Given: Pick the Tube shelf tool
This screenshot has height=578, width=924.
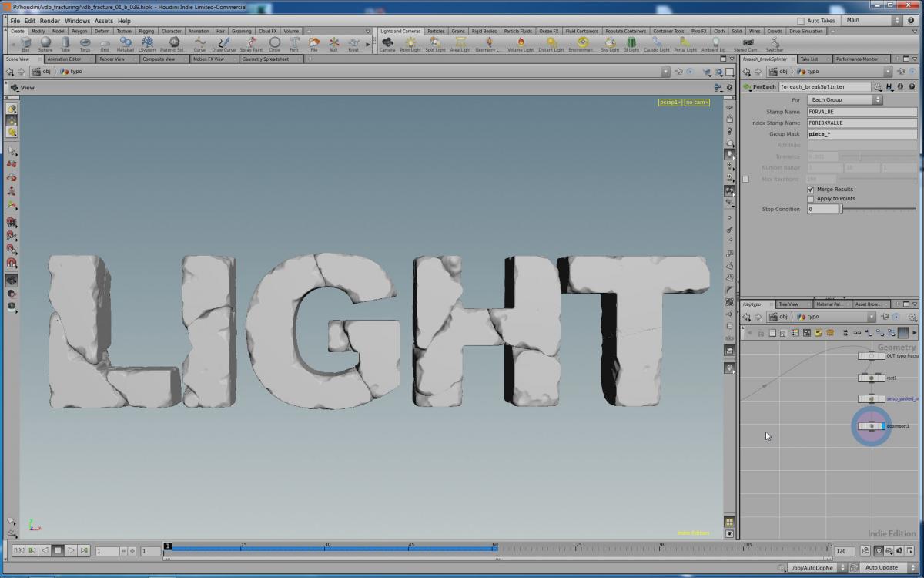Looking at the screenshot, I should coord(65,44).
